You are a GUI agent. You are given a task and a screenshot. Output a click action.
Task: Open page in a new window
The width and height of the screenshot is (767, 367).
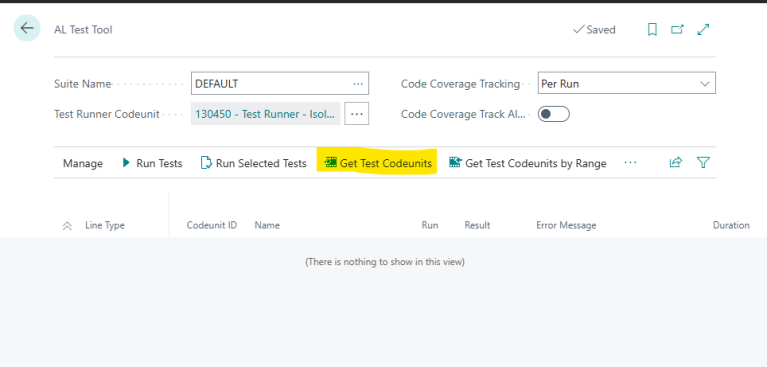click(x=677, y=30)
